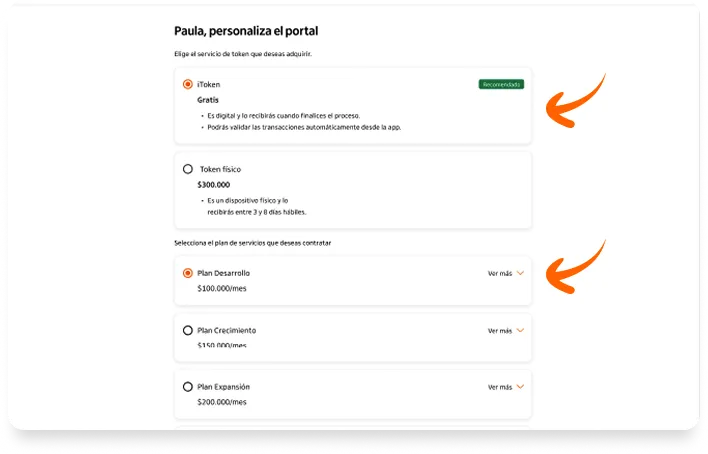708x454 pixels.
Task: Expand Plan Expansión chevron arrow
Action: pos(520,387)
